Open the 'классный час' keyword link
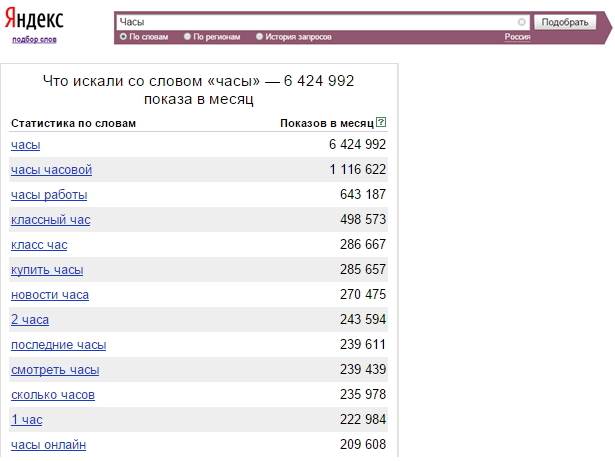The width and height of the screenshot is (615, 461). point(50,220)
